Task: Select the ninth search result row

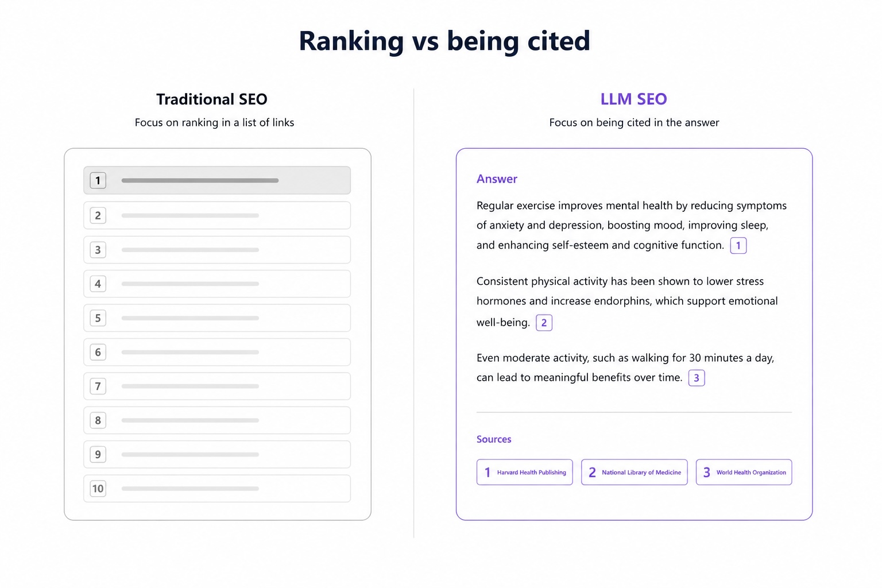Action: pyautogui.click(x=217, y=455)
